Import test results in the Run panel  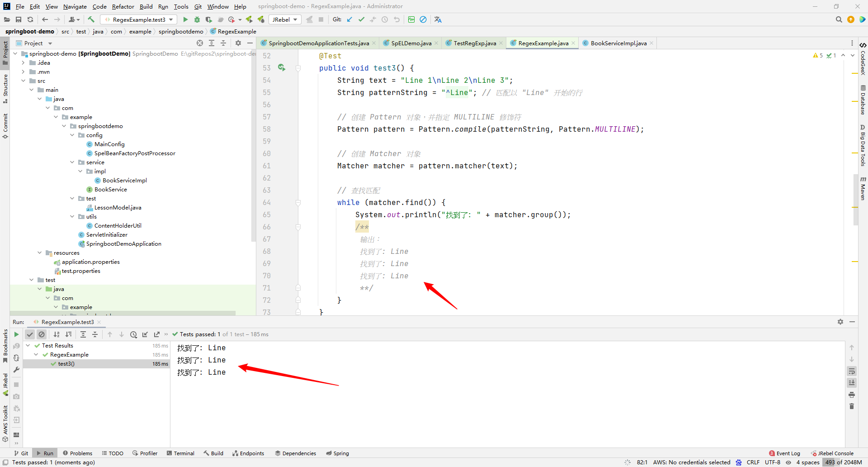tap(145, 334)
